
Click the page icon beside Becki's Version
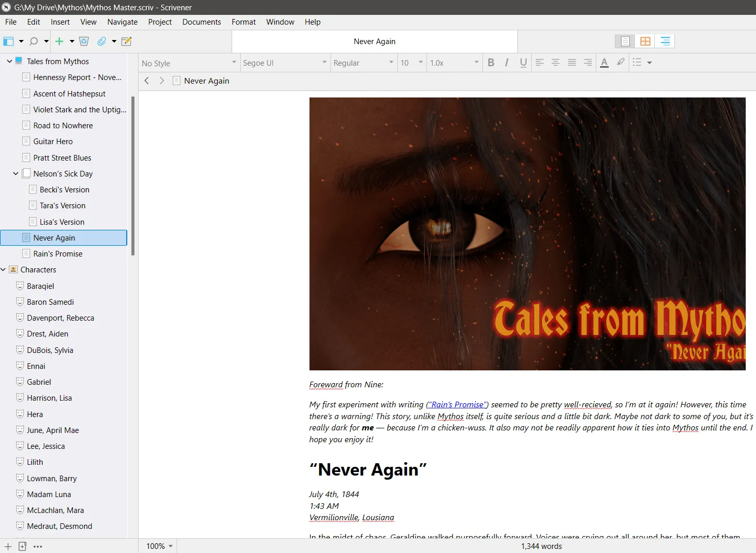pyautogui.click(x=33, y=189)
